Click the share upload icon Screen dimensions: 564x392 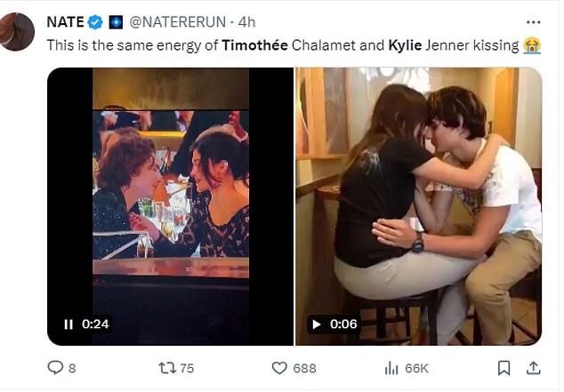tap(534, 367)
